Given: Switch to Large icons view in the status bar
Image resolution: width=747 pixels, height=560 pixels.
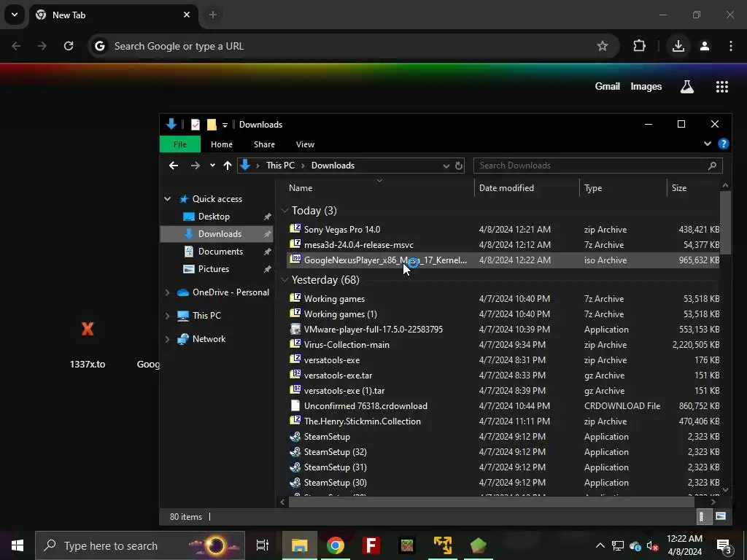Looking at the screenshot, I should [721, 516].
